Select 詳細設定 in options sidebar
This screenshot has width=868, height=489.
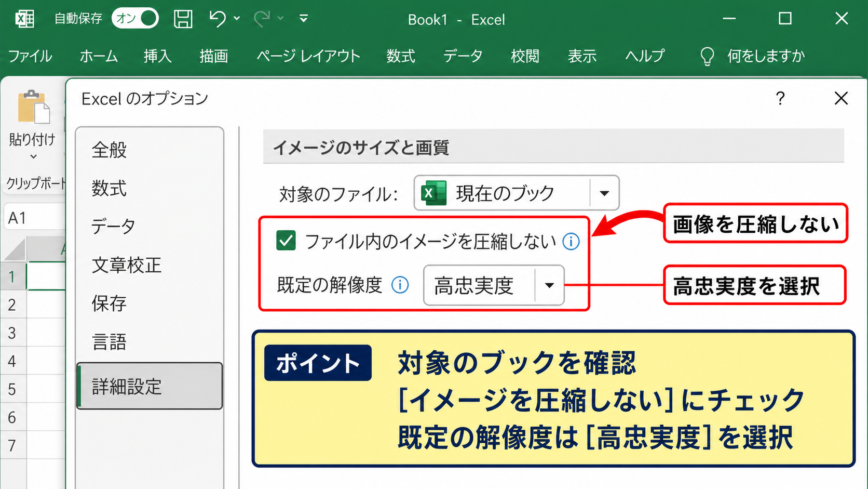coord(150,386)
